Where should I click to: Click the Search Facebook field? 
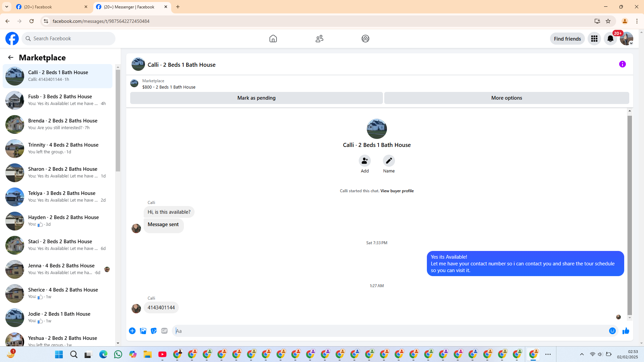[68, 39]
